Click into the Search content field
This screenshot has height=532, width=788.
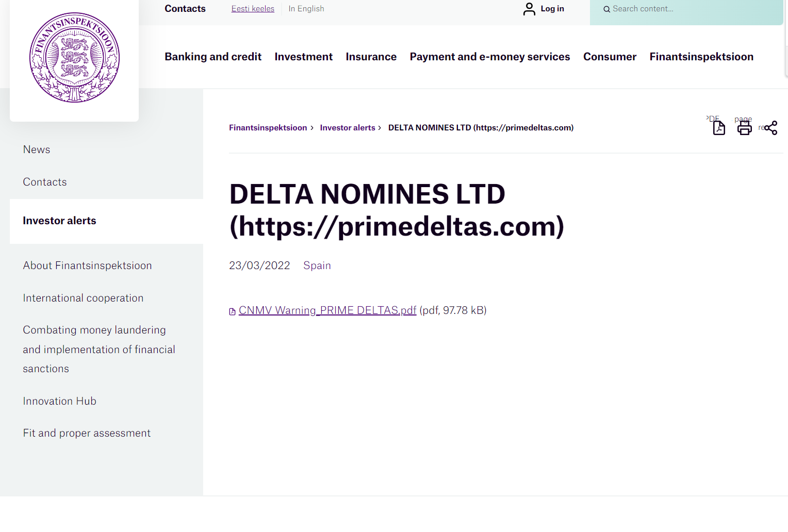[691, 9]
